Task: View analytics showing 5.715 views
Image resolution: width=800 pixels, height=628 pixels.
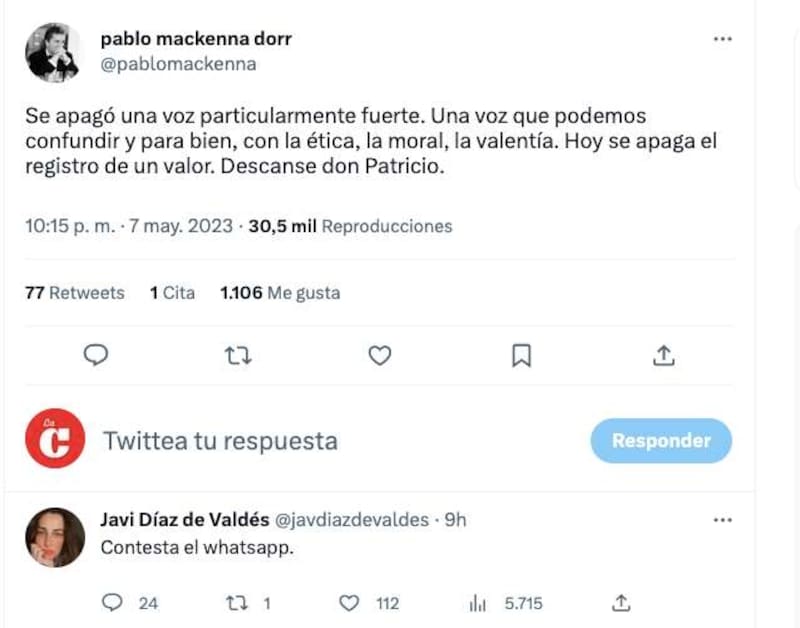Action: pos(478,603)
